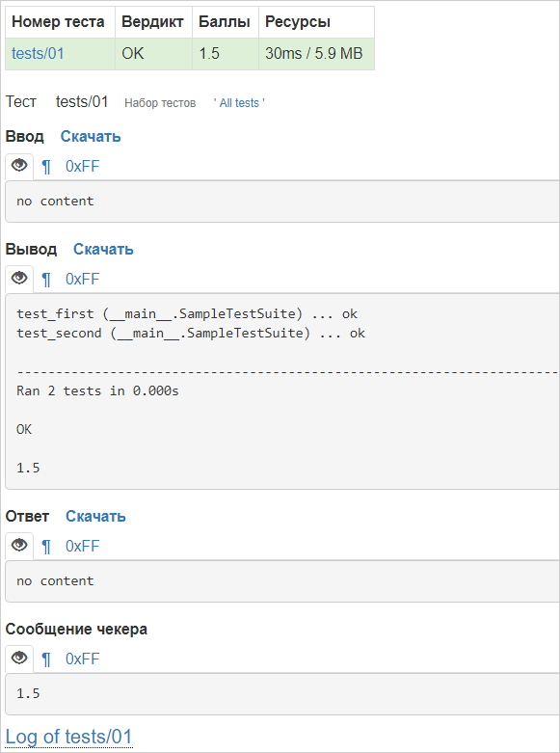The width and height of the screenshot is (560, 753).
Task: Download the Вывод output file via Скачать
Action: pyautogui.click(x=103, y=250)
